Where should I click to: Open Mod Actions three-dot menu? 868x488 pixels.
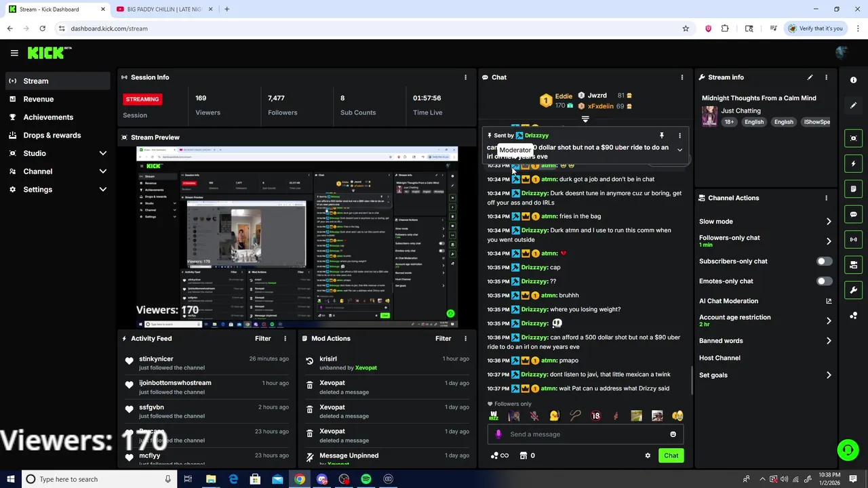click(465, 338)
